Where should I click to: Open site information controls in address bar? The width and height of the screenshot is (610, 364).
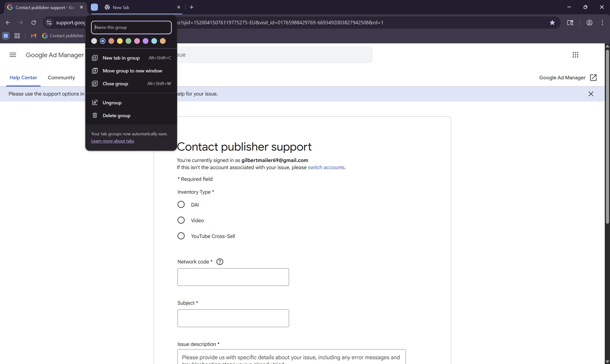(49, 23)
